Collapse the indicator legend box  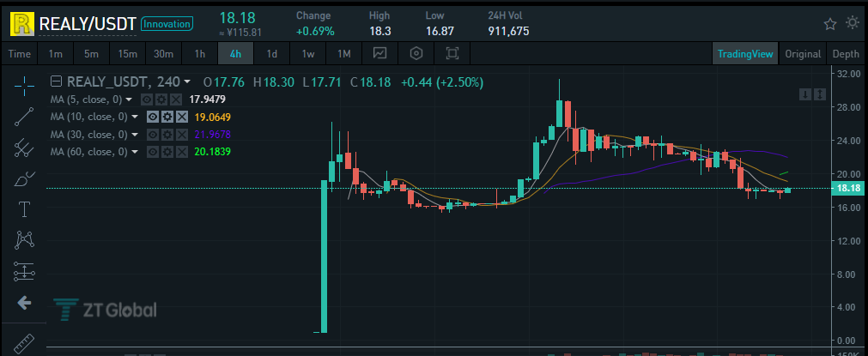[56, 81]
